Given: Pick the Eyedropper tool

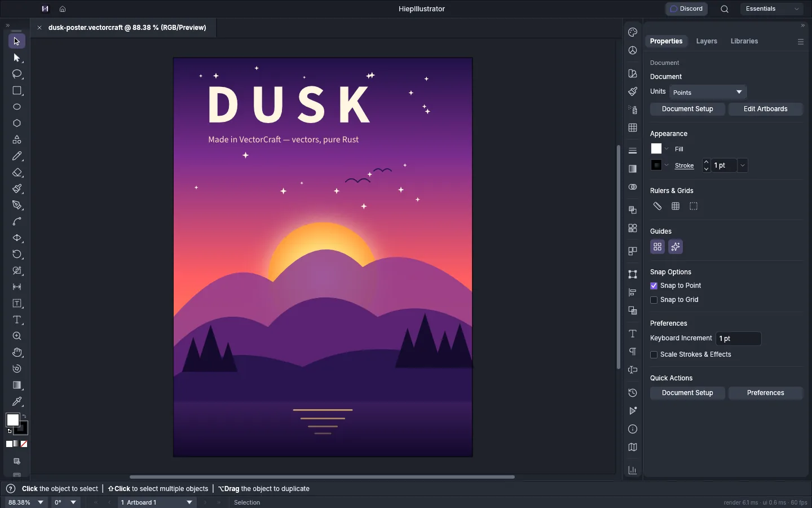Looking at the screenshot, I should pos(17,402).
